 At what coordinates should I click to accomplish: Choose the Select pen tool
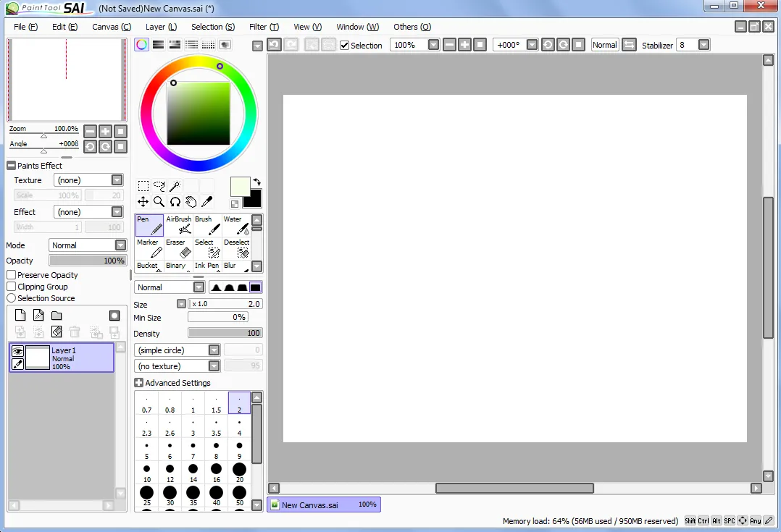[x=207, y=248]
